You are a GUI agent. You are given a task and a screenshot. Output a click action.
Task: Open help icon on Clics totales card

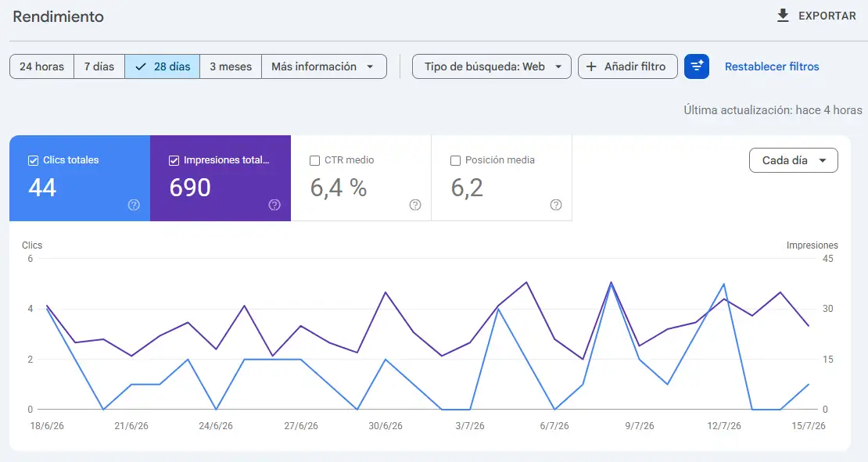click(134, 205)
